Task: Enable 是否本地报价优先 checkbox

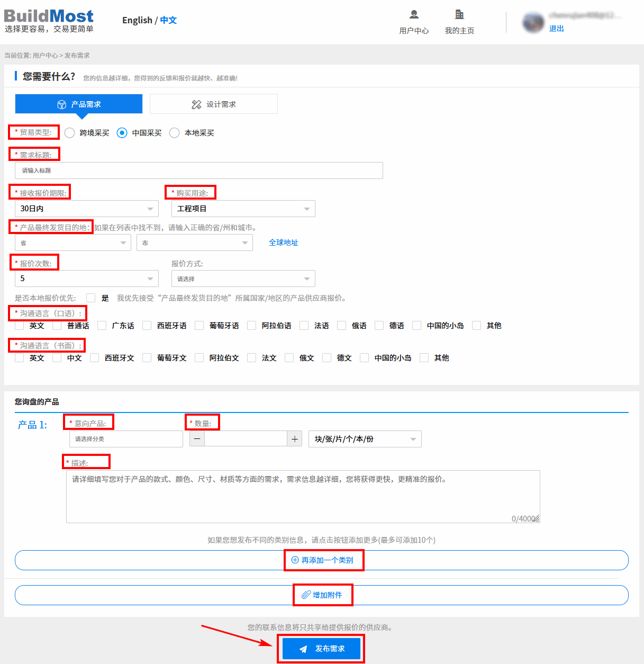Action: 91,298
